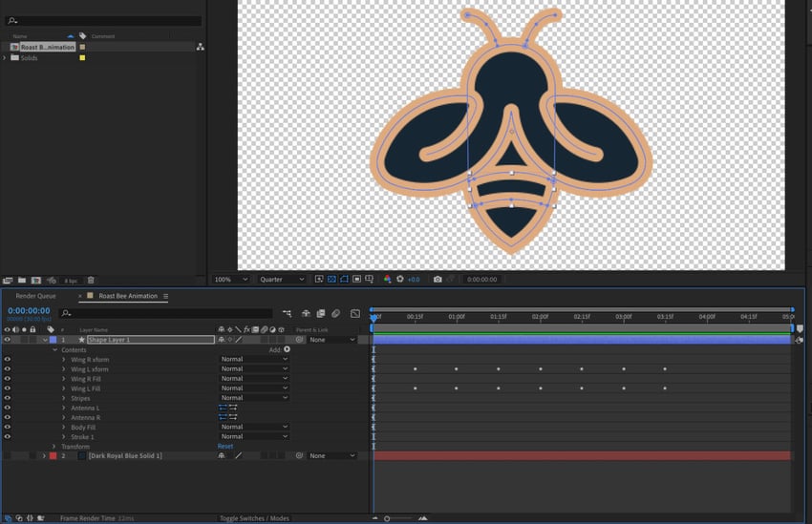The height and width of the screenshot is (524, 812).
Task: Hide the Body Fill group
Action: coord(8,428)
